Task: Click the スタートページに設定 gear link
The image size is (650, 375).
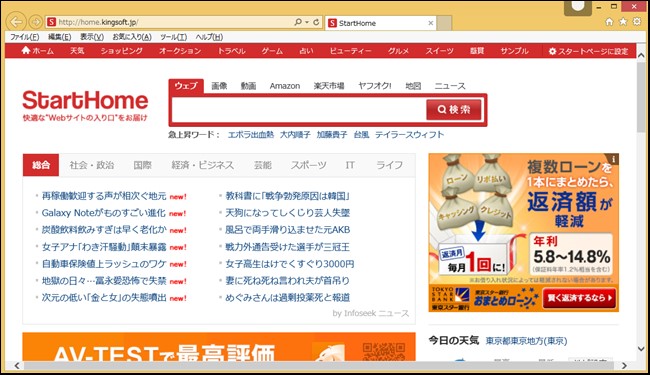Action: [x=588, y=51]
